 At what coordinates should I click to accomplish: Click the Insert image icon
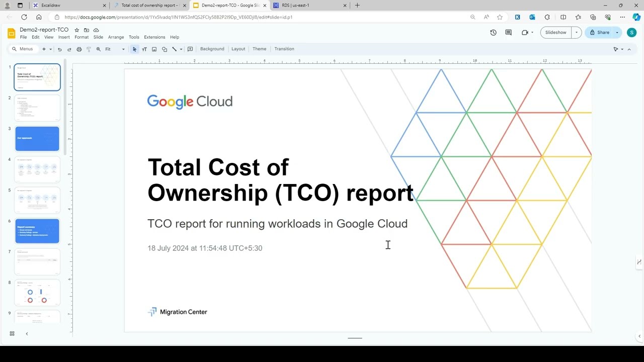pyautogui.click(x=154, y=49)
